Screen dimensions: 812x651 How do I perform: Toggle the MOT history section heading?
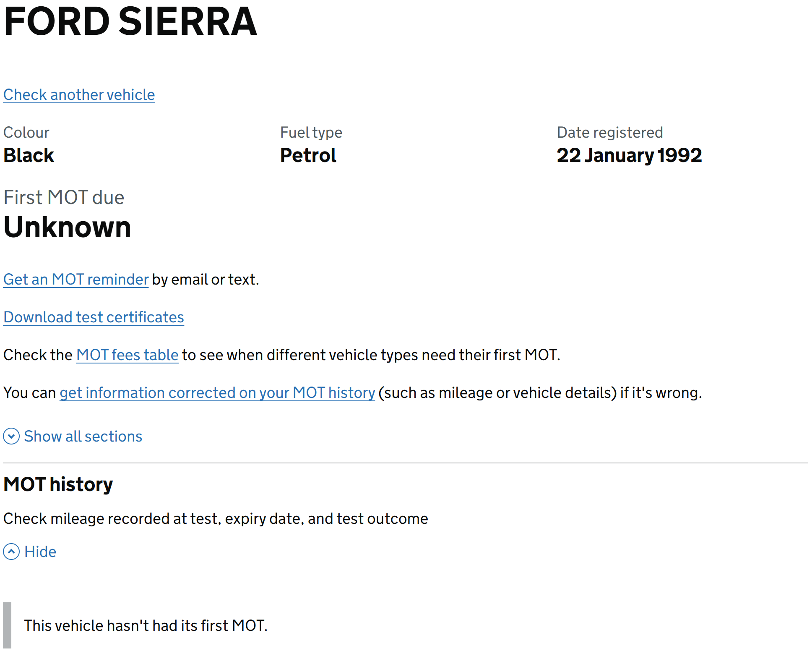[x=58, y=484]
